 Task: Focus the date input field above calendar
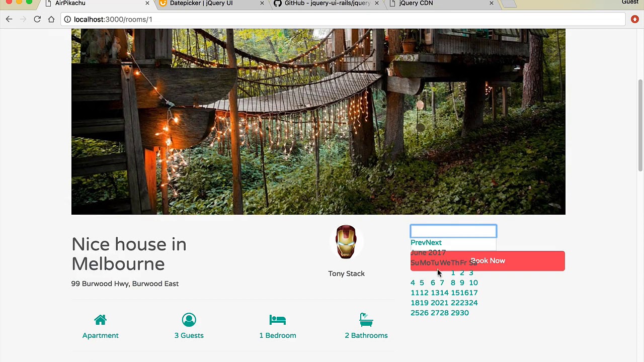(453, 231)
